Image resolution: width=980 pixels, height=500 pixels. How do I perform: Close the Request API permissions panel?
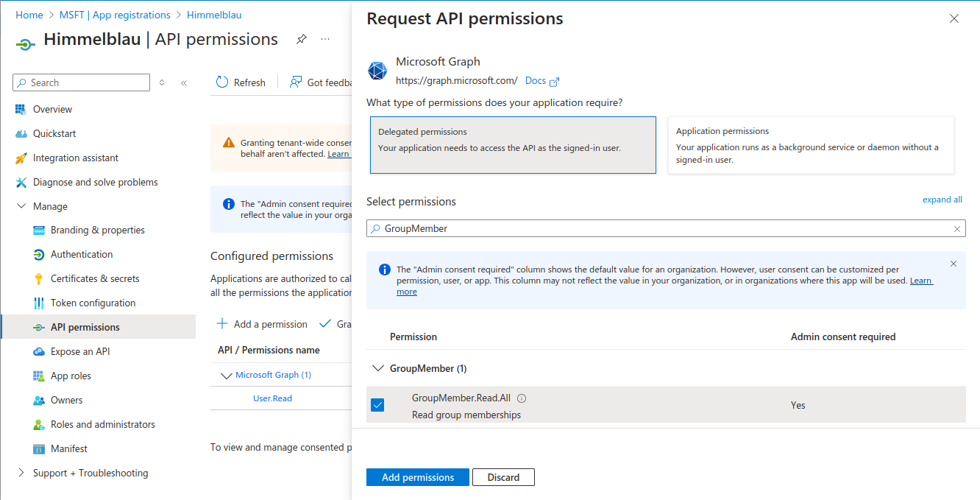pos(954,18)
